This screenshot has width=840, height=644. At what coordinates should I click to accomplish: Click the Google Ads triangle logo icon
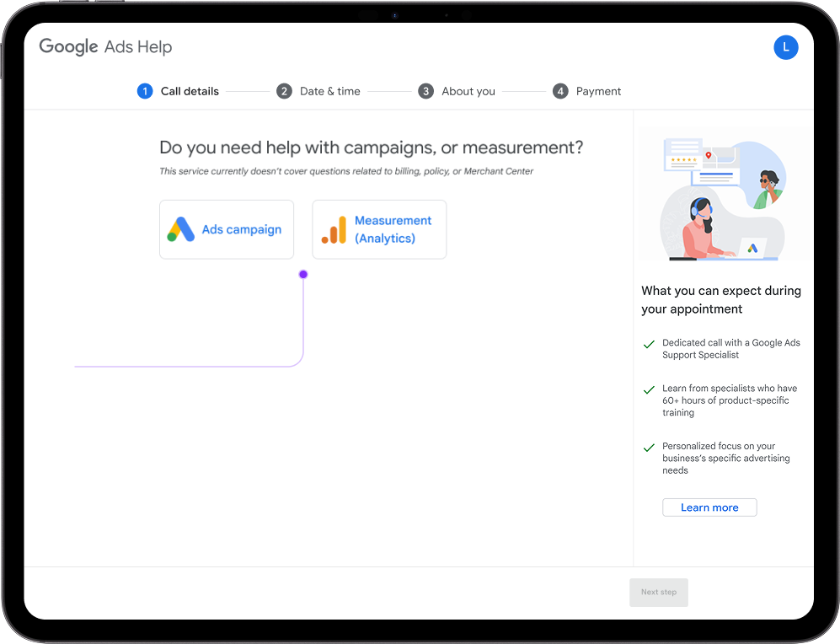[180, 229]
